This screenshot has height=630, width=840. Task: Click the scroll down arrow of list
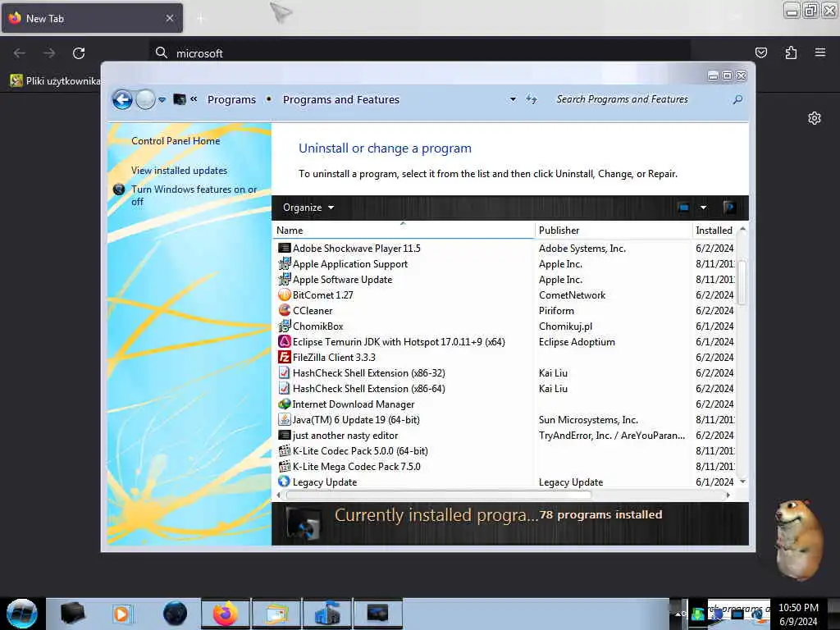(742, 482)
